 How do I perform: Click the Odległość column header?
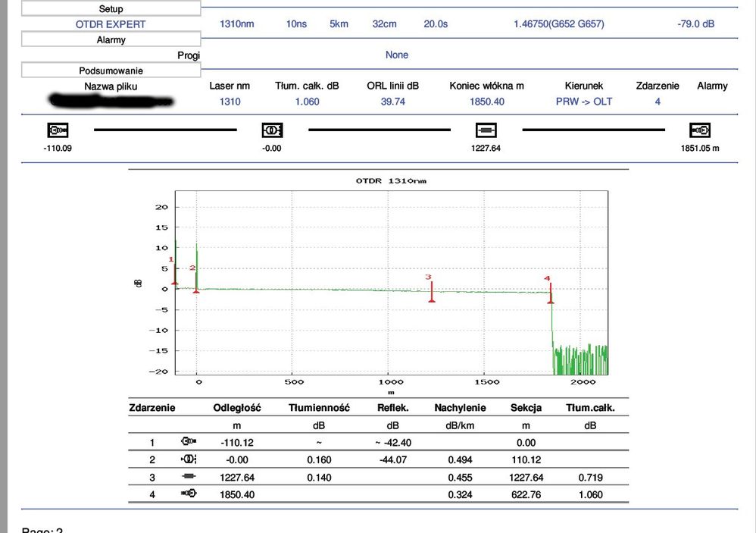click(x=237, y=408)
